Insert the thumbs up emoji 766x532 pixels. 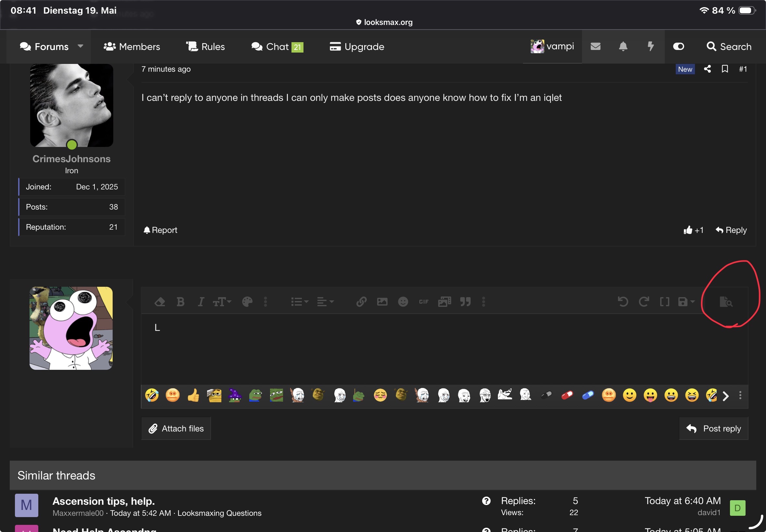point(193,395)
